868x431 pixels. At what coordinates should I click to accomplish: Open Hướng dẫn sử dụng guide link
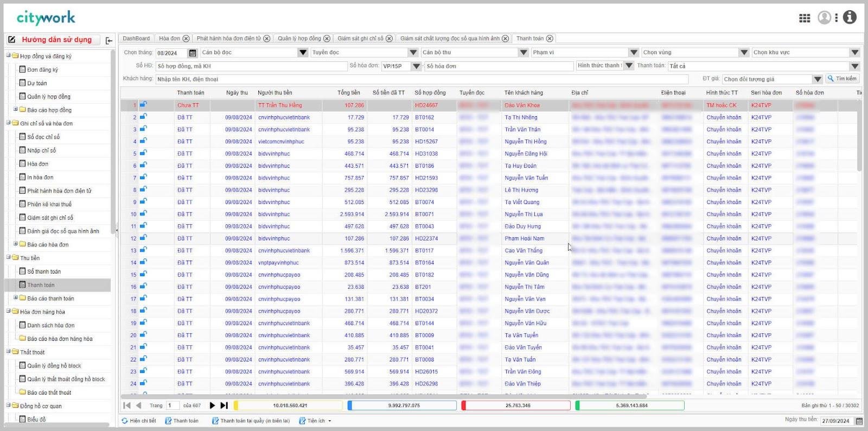click(x=57, y=40)
